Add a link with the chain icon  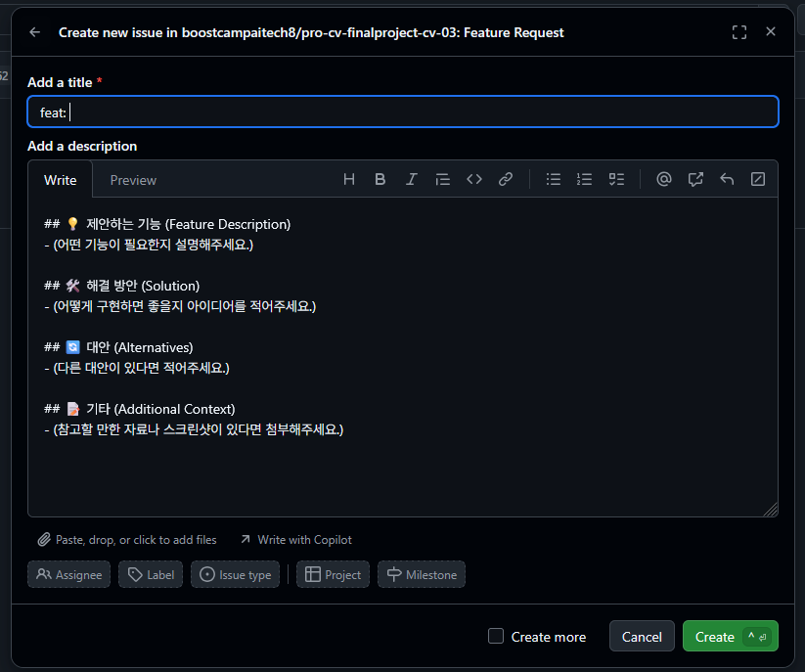[505, 179]
